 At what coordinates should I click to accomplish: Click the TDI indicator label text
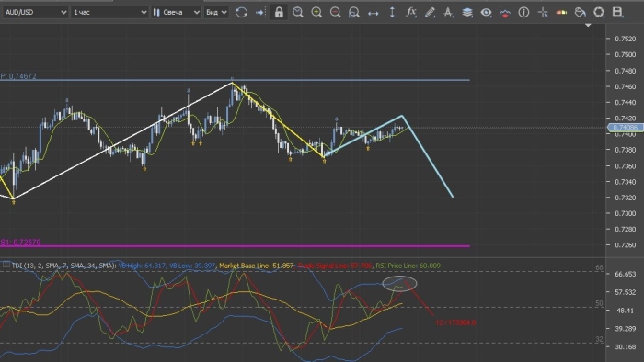point(63,266)
